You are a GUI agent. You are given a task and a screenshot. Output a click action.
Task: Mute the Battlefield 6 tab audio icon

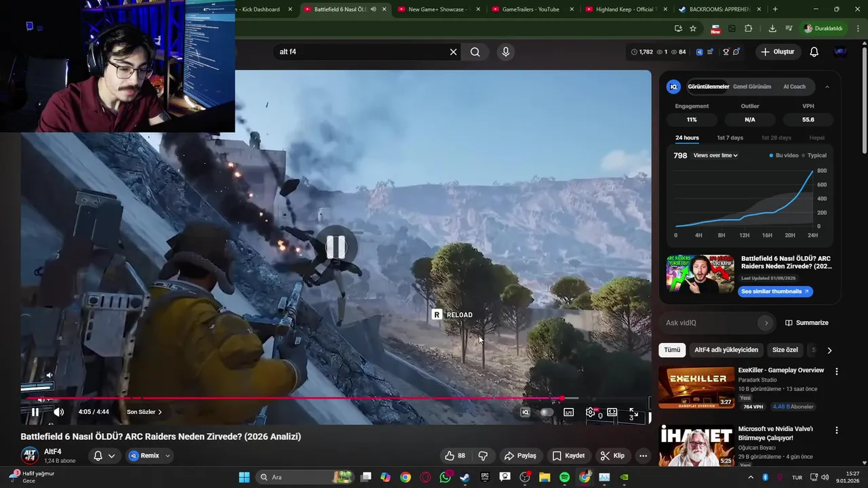tap(373, 9)
